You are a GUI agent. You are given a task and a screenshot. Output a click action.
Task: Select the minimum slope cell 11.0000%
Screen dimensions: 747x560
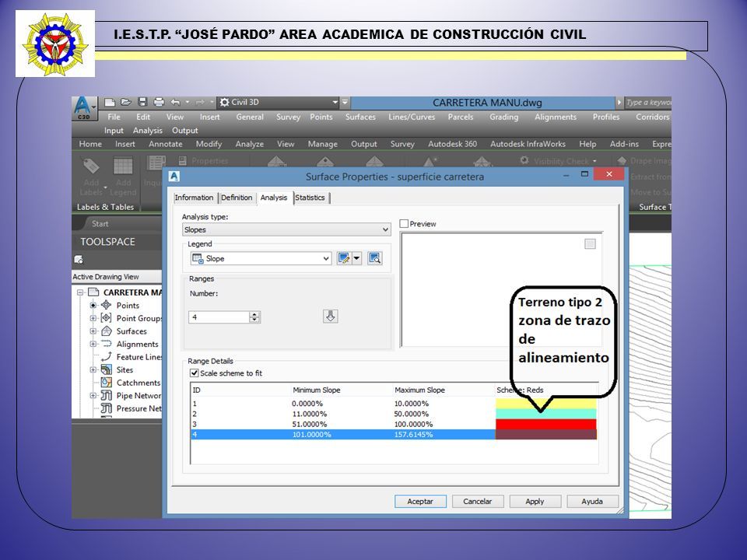click(x=309, y=414)
